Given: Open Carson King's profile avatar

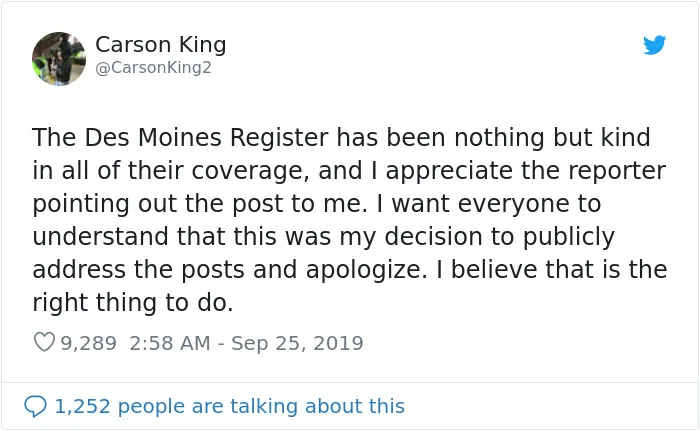Looking at the screenshot, I should (59, 59).
